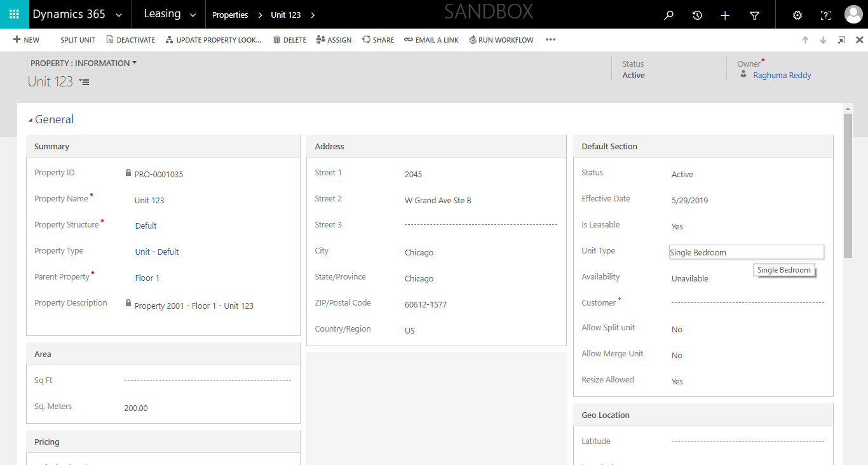
Task: Open advanced find funnel icon
Action: coord(754,15)
